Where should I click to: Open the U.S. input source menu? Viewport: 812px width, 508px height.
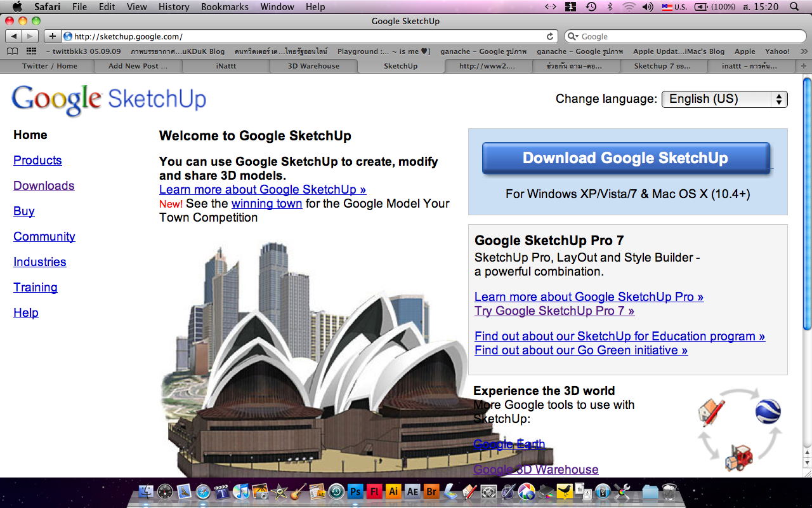[x=674, y=7]
